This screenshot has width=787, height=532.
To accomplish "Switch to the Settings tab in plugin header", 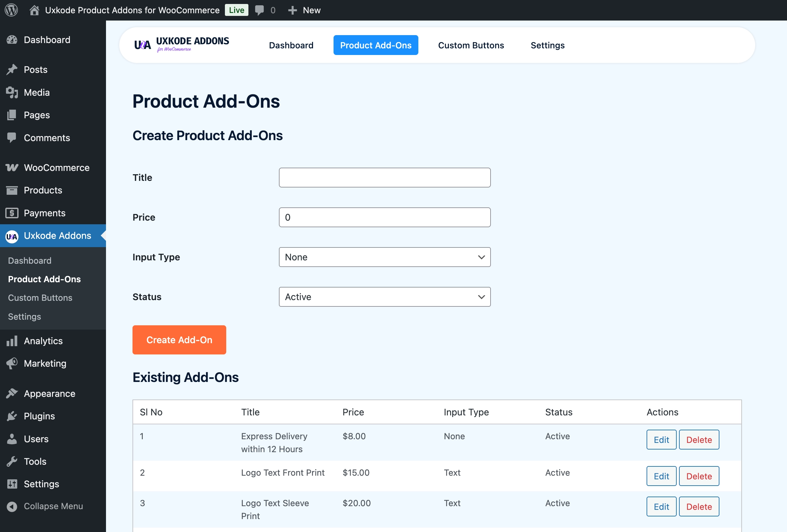I will pos(547,45).
